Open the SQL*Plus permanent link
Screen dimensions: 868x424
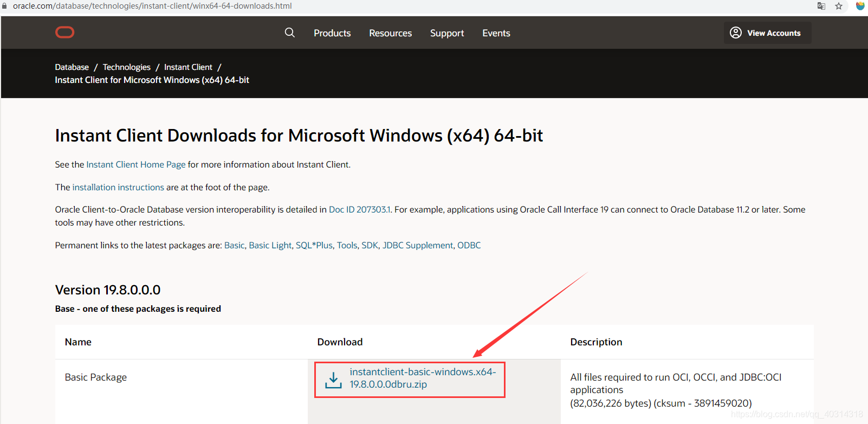(314, 245)
